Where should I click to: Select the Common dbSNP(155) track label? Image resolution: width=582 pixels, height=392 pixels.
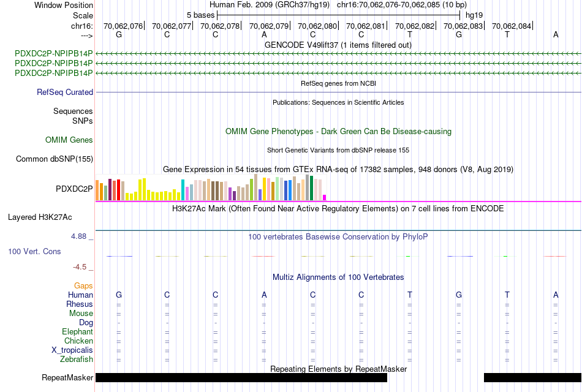54,159
